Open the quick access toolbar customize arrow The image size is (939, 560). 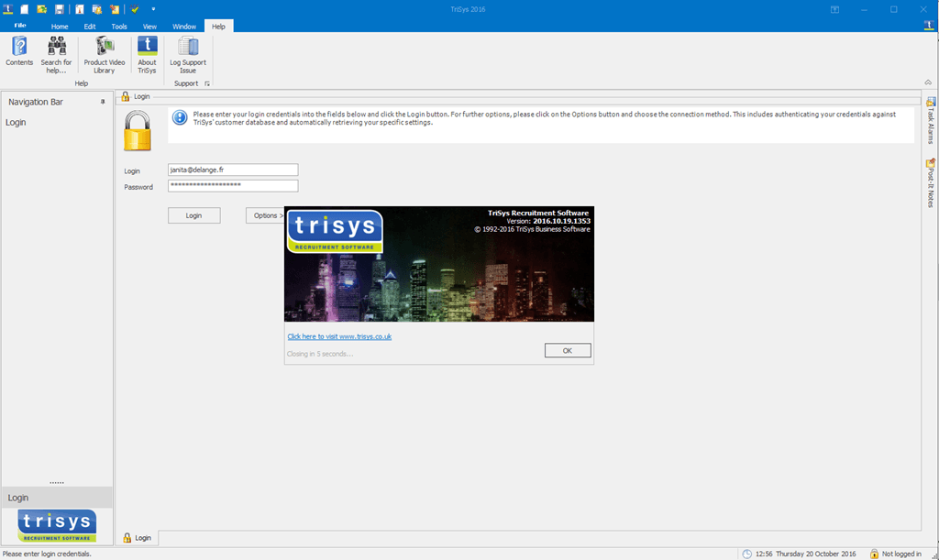(x=153, y=9)
